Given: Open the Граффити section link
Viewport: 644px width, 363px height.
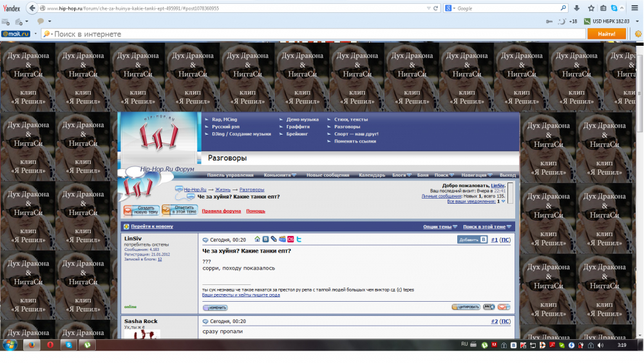Looking at the screenshot, I should [x=298, y=126].
